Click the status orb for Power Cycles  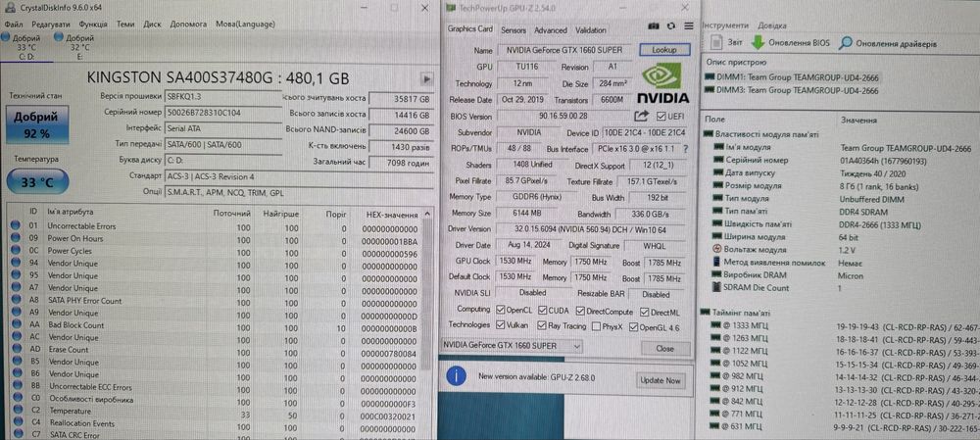(x=16, y=251)
